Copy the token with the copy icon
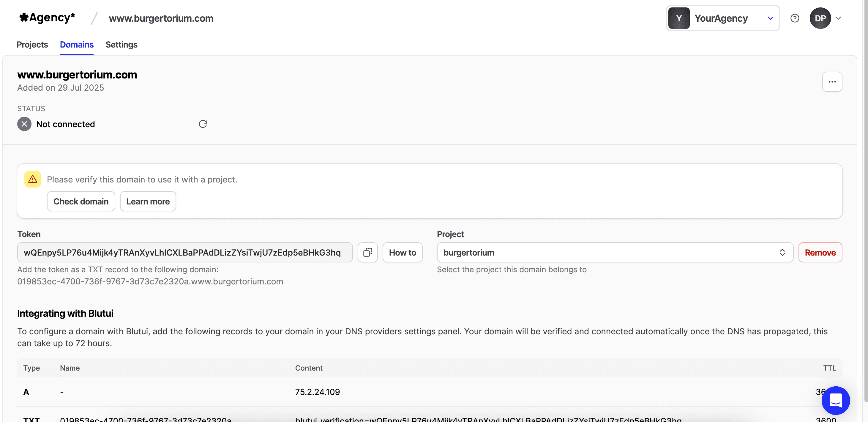The width and height of the screenshot is (868, 422). point(367,253)
